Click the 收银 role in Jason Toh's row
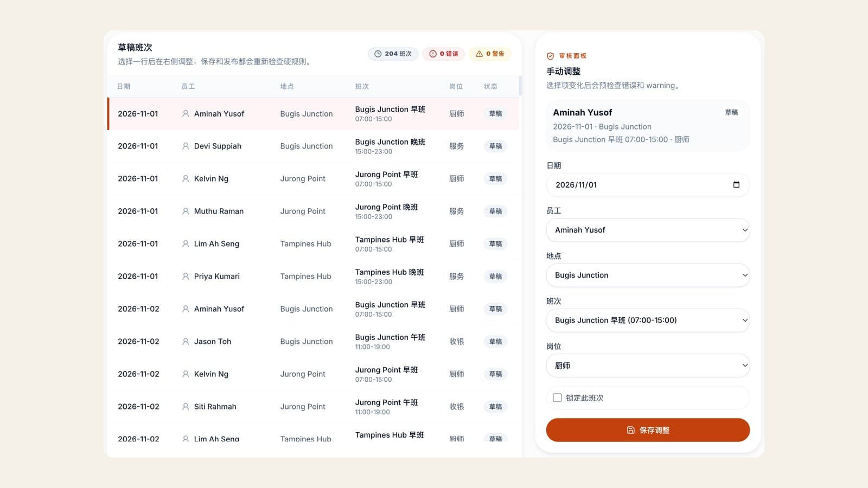This screenshot has width=868, height=488. [456, 341]
